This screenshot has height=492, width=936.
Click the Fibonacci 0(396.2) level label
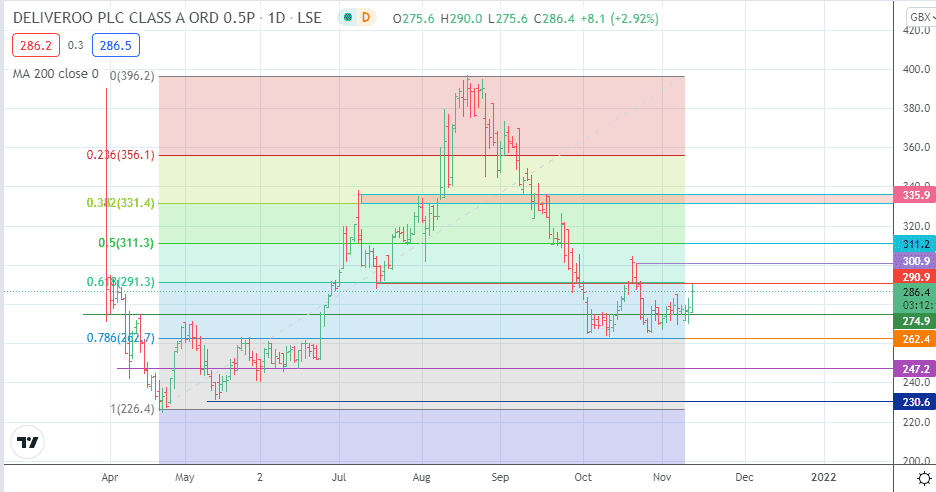coord(132,76)
